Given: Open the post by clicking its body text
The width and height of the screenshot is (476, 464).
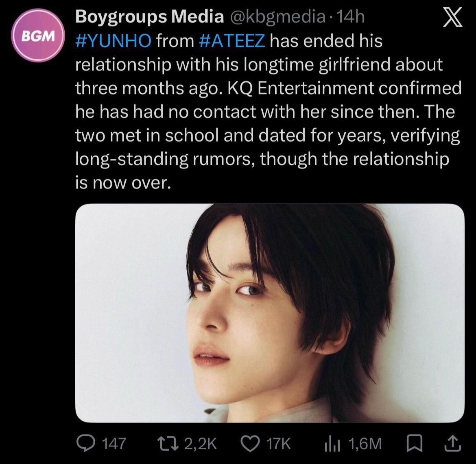Looking at the screenshot, I should [268, 112].
